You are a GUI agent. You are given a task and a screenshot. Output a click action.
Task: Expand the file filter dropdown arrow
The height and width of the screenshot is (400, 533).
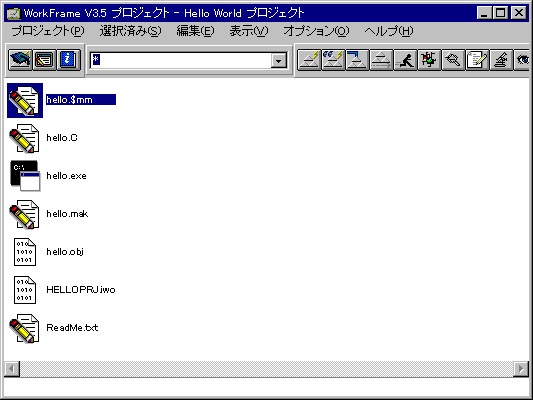tap(279, 61)
